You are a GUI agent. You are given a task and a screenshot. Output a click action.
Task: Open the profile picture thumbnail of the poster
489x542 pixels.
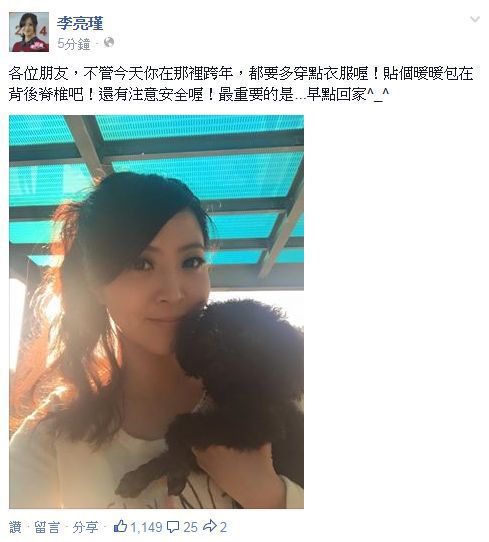coord(29,32)
